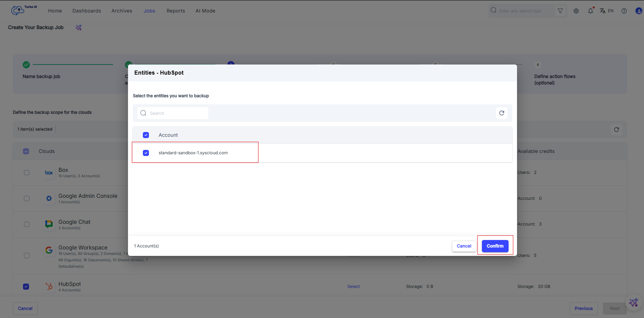Click the Define action flows step
This screenshot has width=644, height=318.
click(555, 80)
